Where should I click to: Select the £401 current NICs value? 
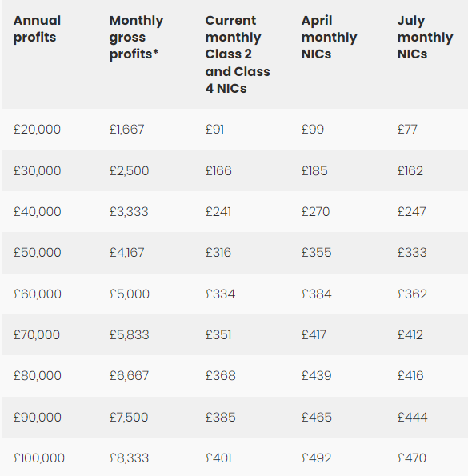pos(218,458)
